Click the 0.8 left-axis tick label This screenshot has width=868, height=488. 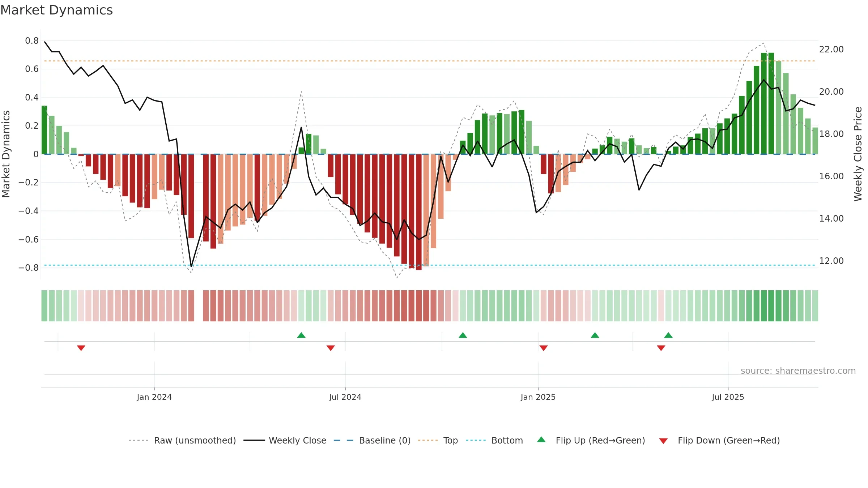pos(32,40)
